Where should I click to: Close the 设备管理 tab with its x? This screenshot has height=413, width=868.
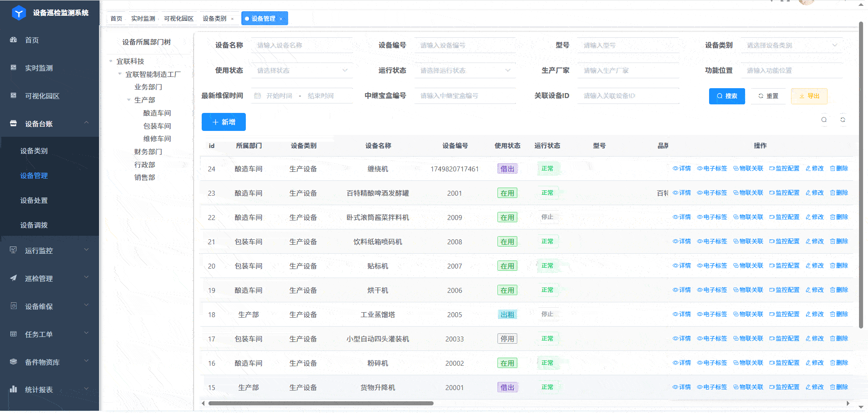coord(281,19)
